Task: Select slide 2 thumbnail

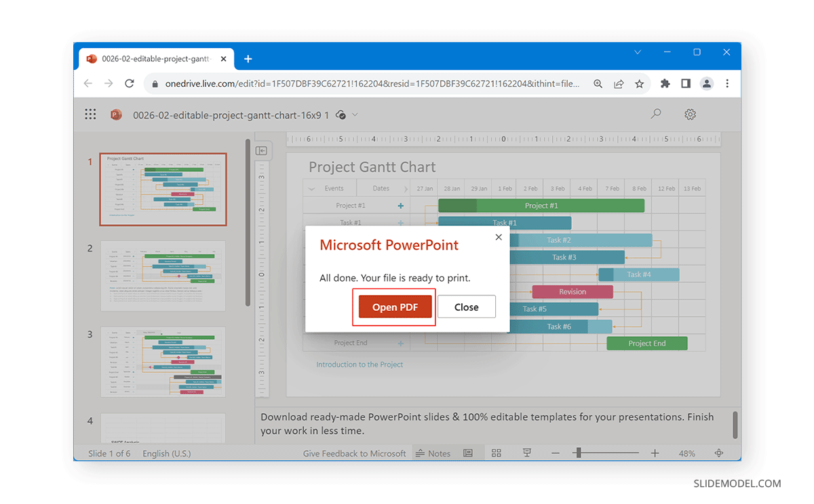Action: 163,275
